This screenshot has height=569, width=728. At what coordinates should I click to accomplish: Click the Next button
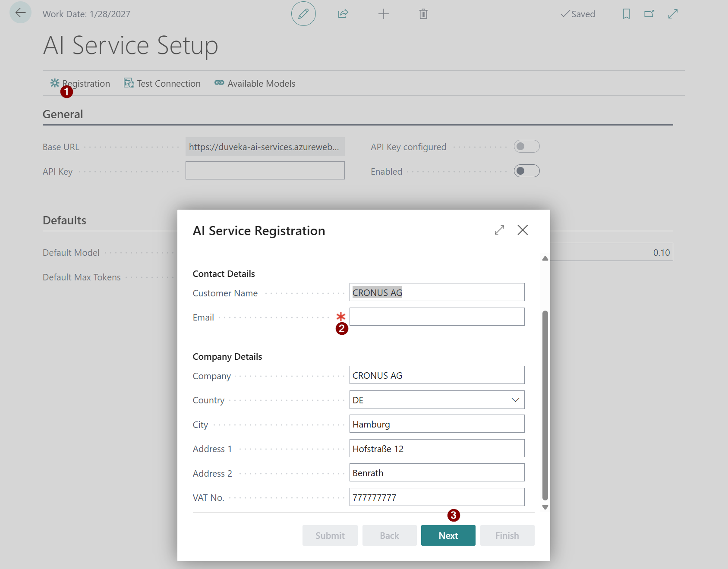448,535
